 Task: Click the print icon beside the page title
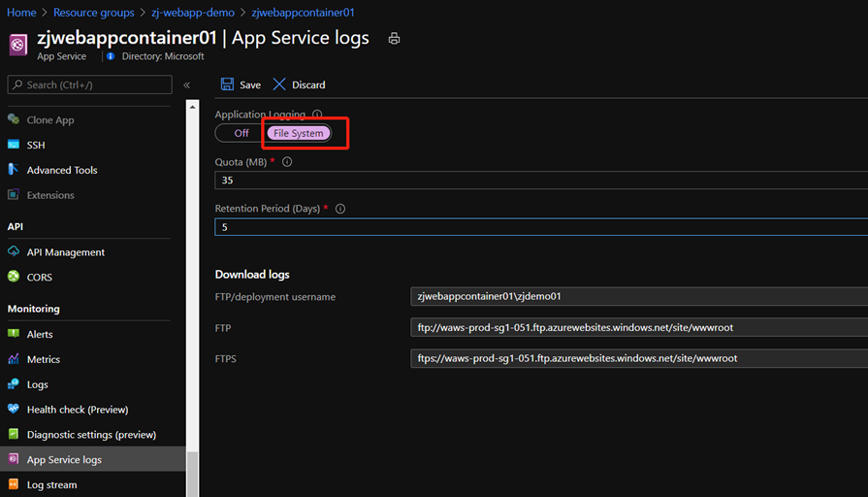[394, 38]
